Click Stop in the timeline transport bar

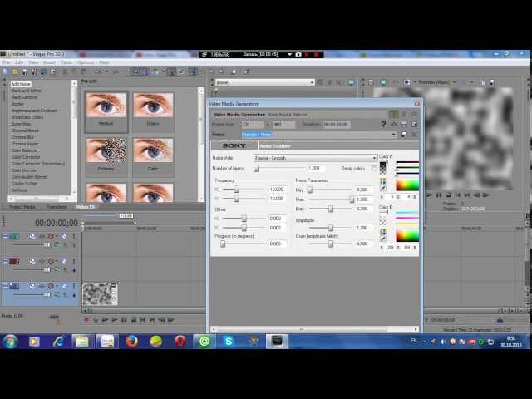tap(133, 319)
